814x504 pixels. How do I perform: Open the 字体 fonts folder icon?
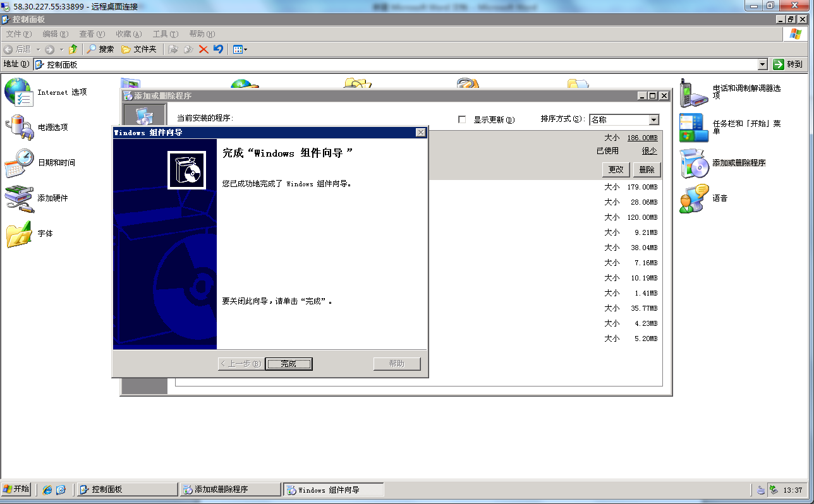(x=18, y=234)
